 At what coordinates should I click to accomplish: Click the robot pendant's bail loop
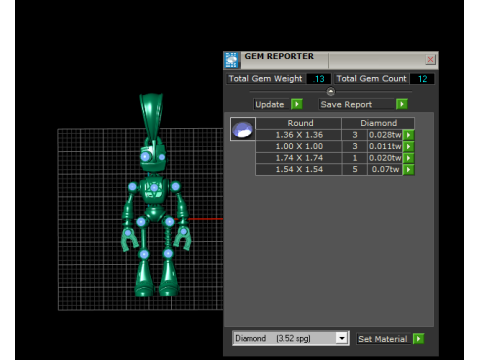click(152, 115)
